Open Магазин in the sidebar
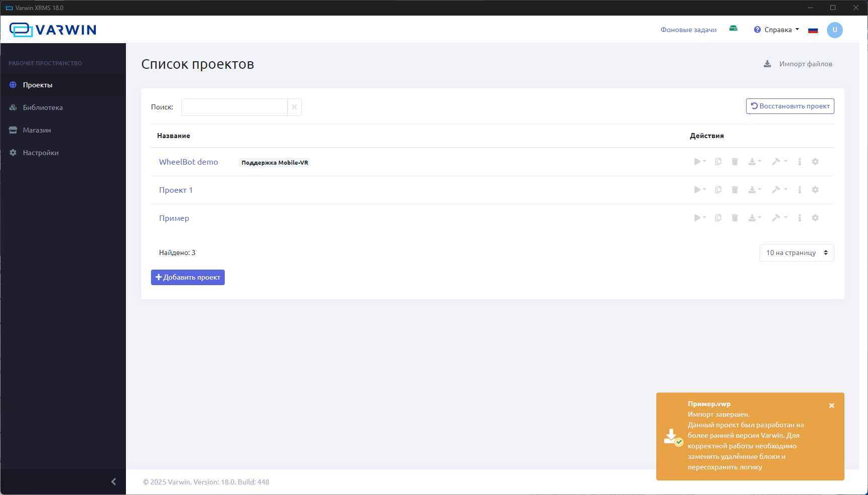 point(37,130)
